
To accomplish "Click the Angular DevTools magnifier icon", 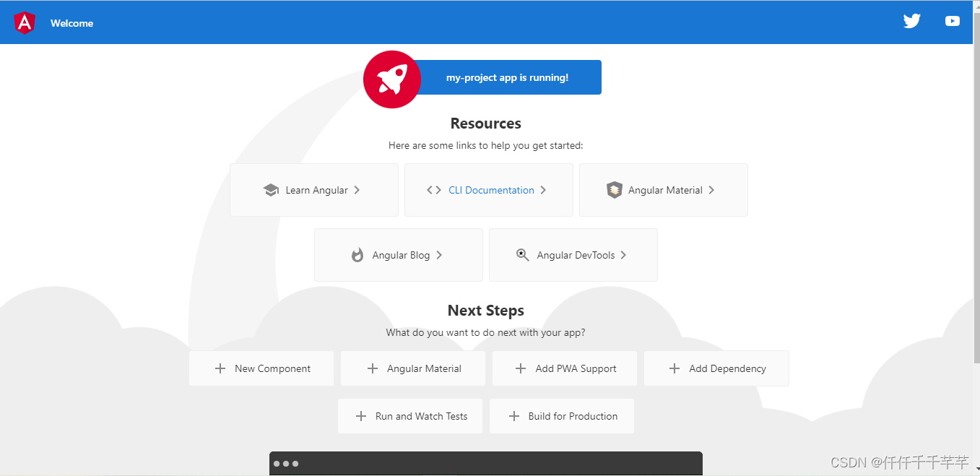I will 523,255.
